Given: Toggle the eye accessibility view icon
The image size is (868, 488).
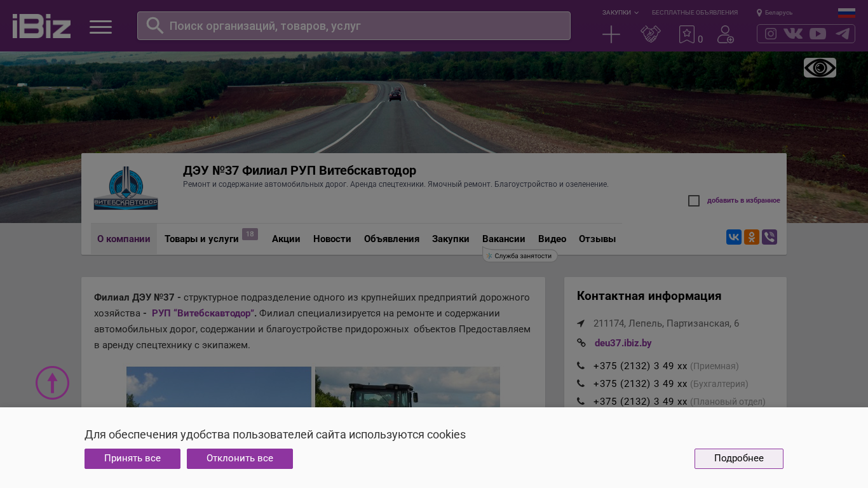Looking at the screenshot, I should pos(820,67).
